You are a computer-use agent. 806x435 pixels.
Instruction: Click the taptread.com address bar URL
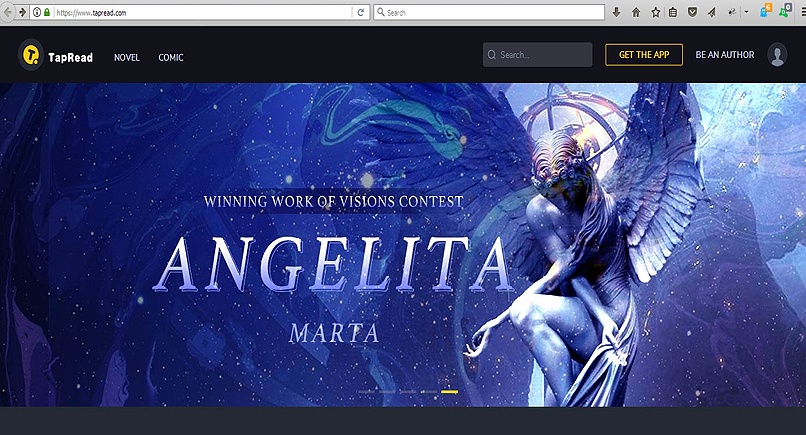(x=91, y=13)
